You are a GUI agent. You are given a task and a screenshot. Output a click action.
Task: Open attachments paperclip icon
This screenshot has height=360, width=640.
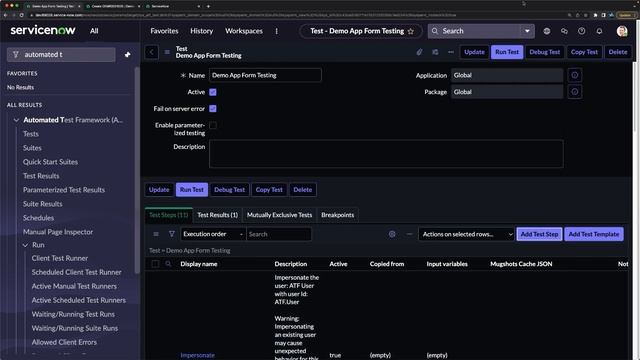tap(419, 52)
